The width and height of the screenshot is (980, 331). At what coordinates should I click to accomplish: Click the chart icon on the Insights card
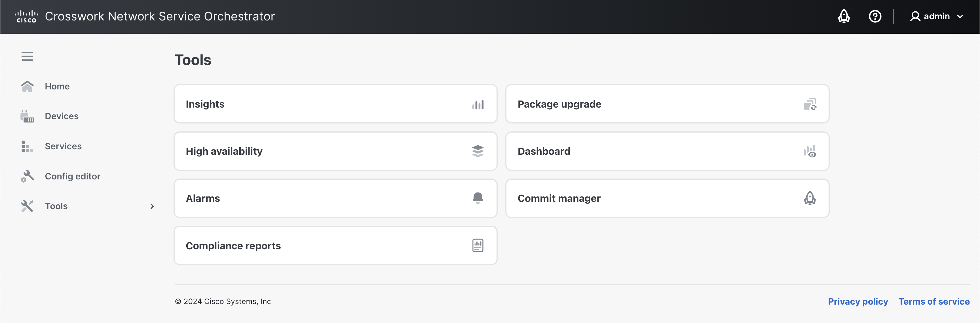(478, 104)
